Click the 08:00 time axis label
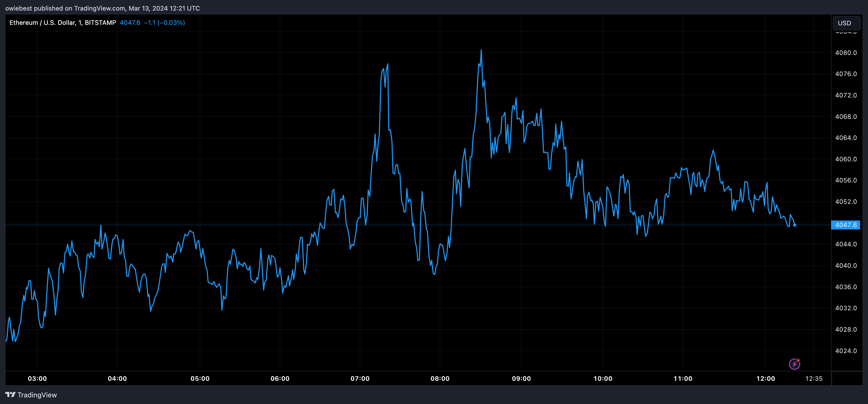868x404 pixels. pos(440,378)
